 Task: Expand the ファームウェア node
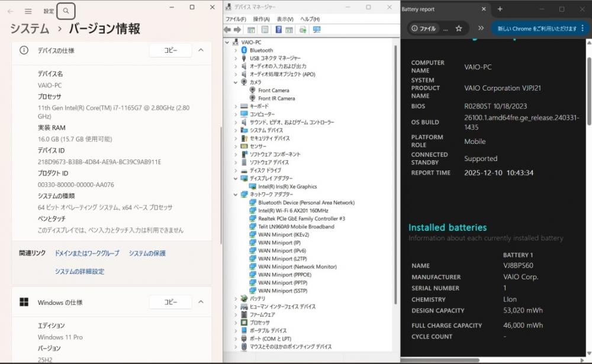(236, 314)
